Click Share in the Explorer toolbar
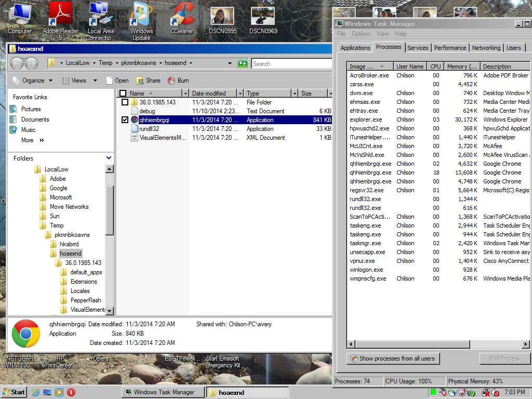This screenshot has width=532, height=399. coord(148,81)
